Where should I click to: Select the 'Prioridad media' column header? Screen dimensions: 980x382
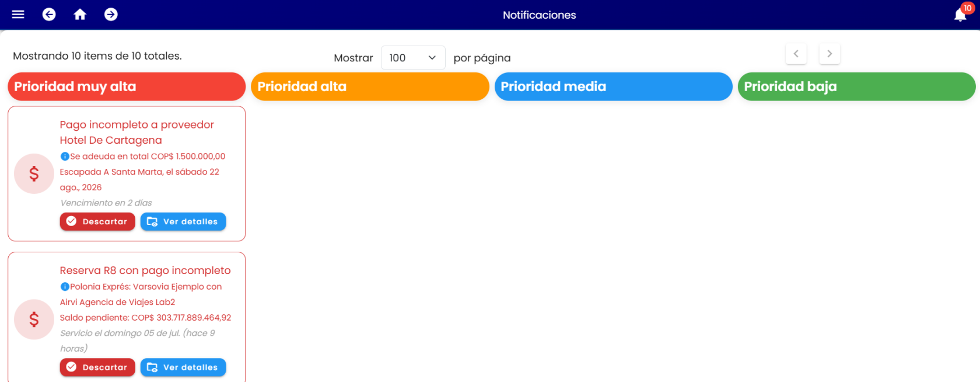pos(613,86)
